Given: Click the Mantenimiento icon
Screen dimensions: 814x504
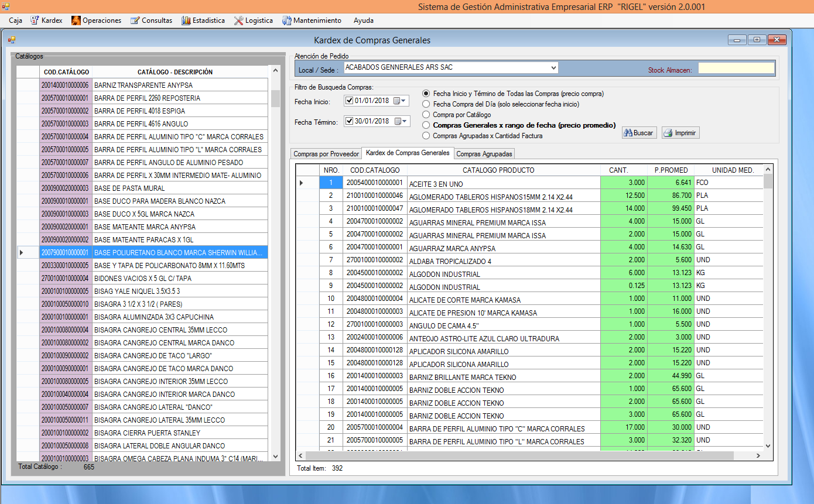Looking at the screenshot, I should 287,20.
